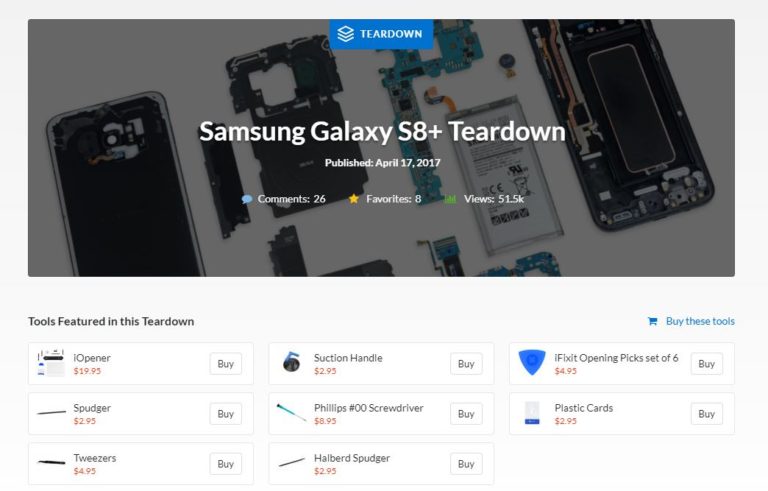Open the Halberd Spudger product name link

tap(352, 458)
